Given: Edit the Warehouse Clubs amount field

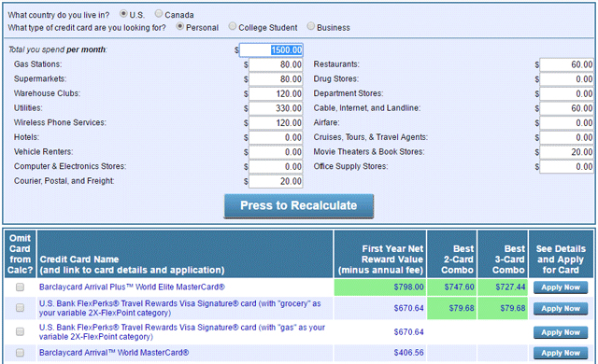Looking at the screenshot, I should click(276, 93).
